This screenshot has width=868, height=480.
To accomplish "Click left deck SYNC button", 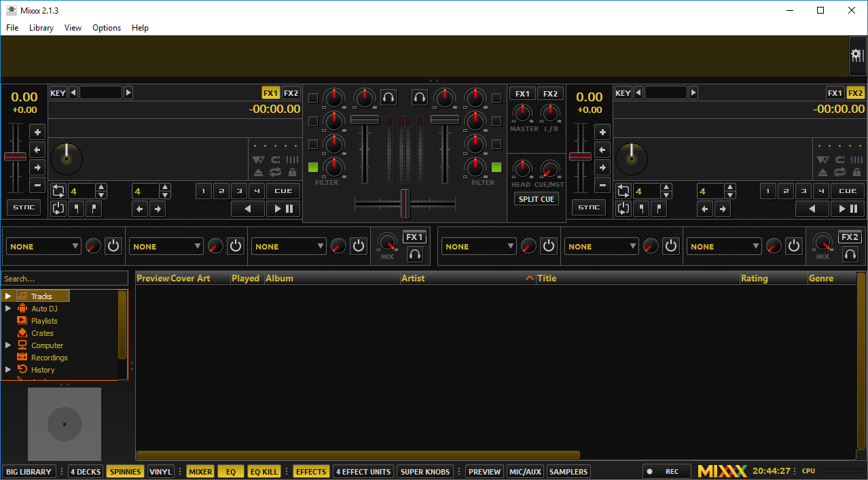I will pos(24,207).
